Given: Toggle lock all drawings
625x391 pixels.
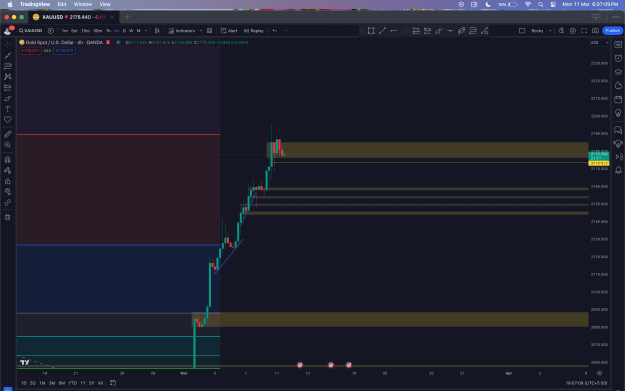Looking at the screenshot, I should click(8, 181).
